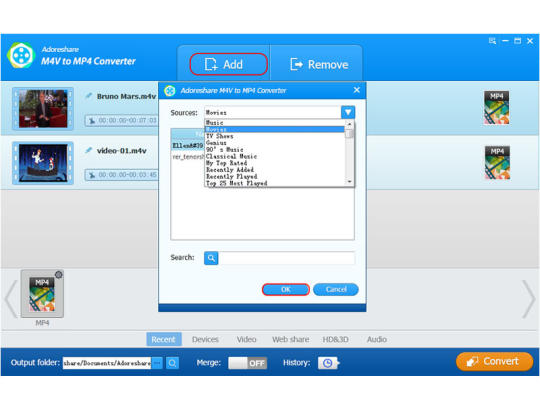Click scroll down arrow in sources list
The width and height of the screenshot is (540, 405).
pos(349,181)
